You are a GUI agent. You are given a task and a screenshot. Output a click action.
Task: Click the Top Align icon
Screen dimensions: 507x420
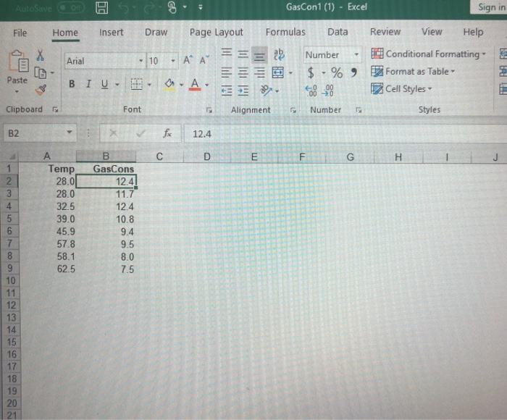tap(226, 54)
